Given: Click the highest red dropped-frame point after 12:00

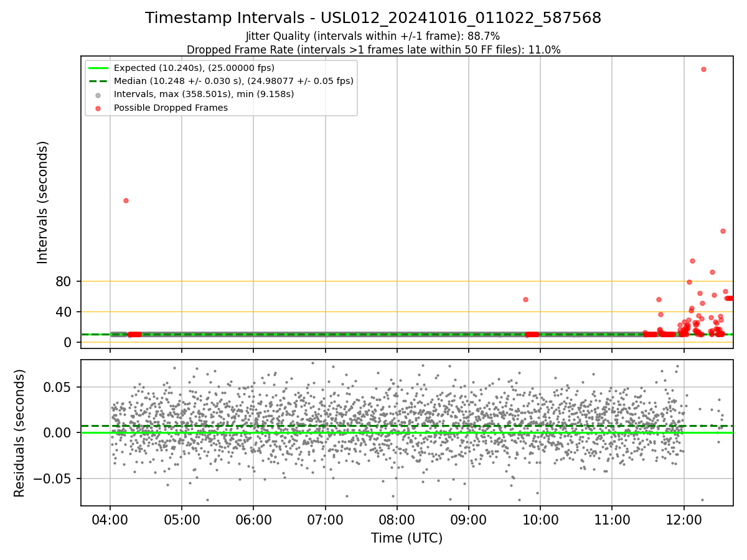Looking at the screenshot, I should (703, 69).
